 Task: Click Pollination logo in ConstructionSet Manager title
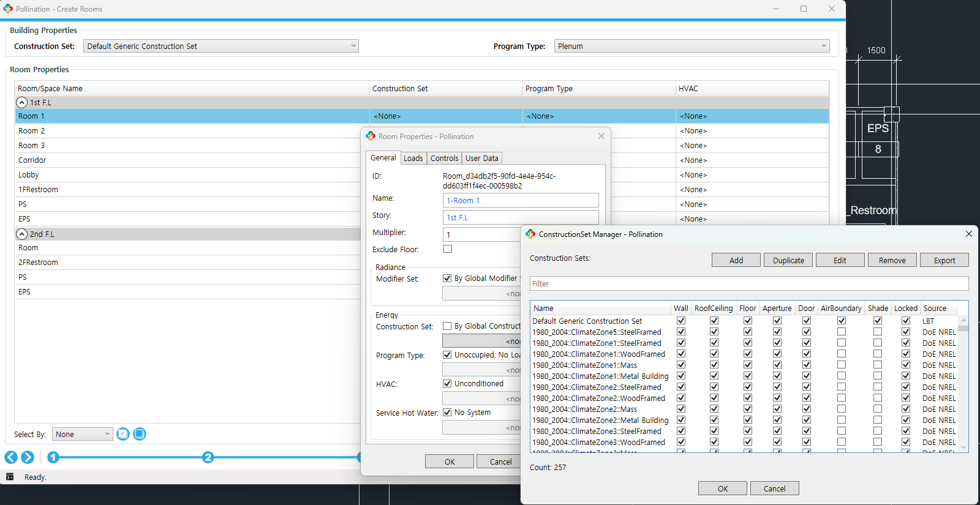tap(530, 234)
